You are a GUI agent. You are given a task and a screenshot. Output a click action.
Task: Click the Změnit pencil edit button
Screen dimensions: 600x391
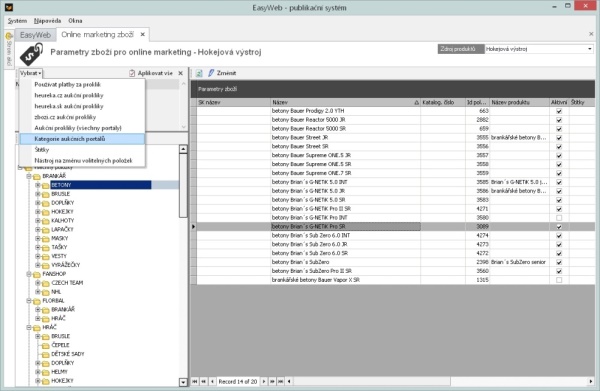[x=222, y=73]
